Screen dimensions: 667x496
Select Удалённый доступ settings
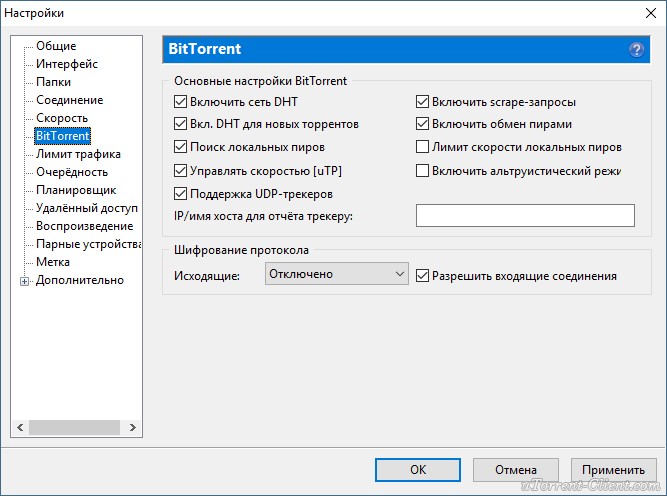click(x=87, y=208)
